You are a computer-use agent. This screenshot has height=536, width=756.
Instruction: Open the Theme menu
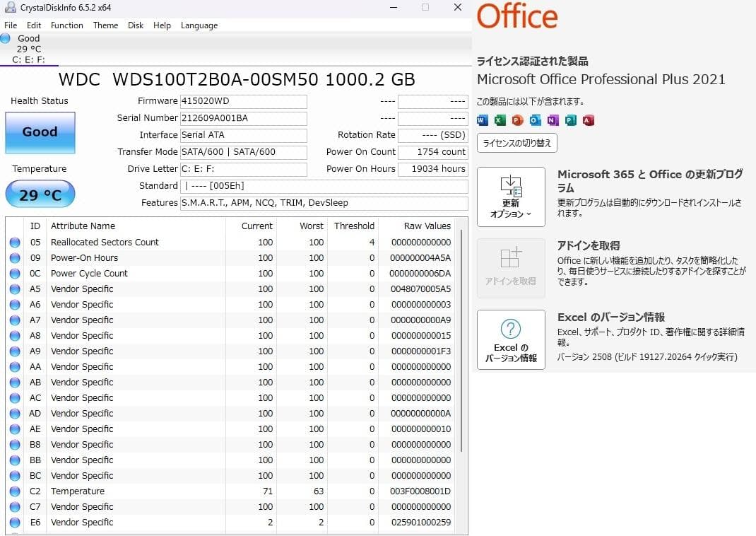tap(105, 25)
